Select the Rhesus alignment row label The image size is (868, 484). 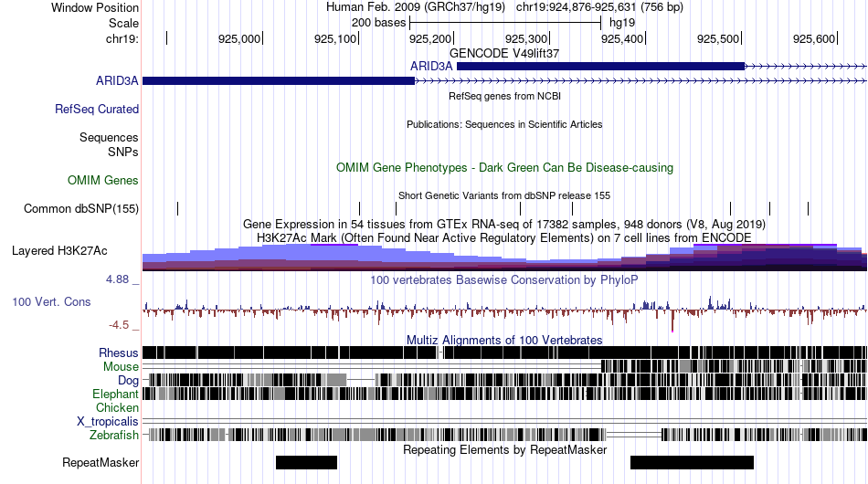pos(119,352)
